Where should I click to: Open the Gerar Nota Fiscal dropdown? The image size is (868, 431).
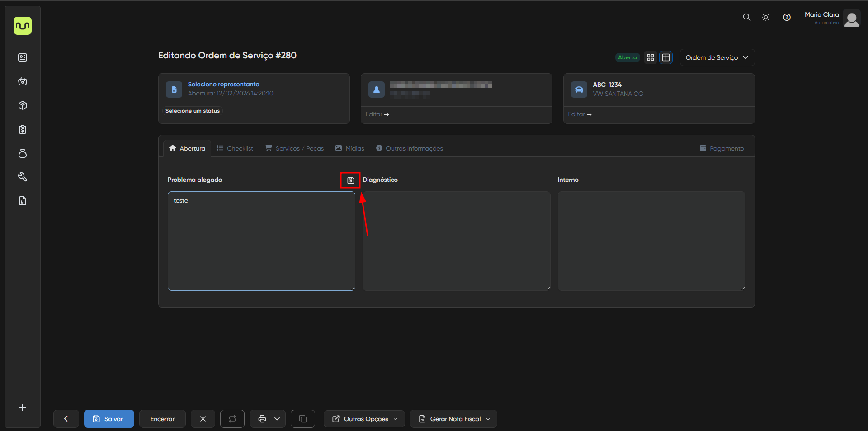click(x=453, y=419)
